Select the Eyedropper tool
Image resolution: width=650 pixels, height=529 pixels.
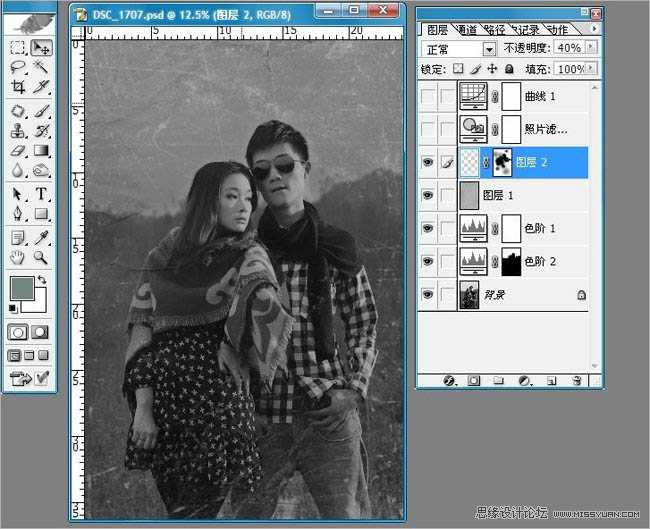41,238
